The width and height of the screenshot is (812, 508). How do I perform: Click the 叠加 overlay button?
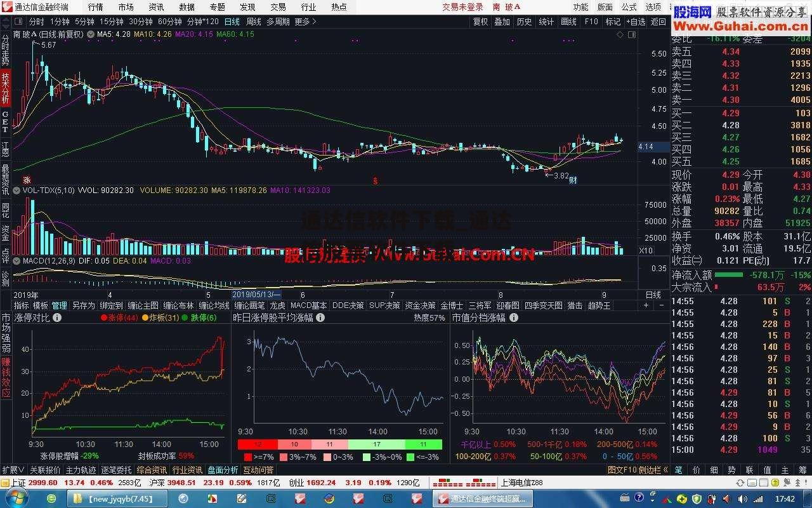pyautogui.click(x=502, y=21)
